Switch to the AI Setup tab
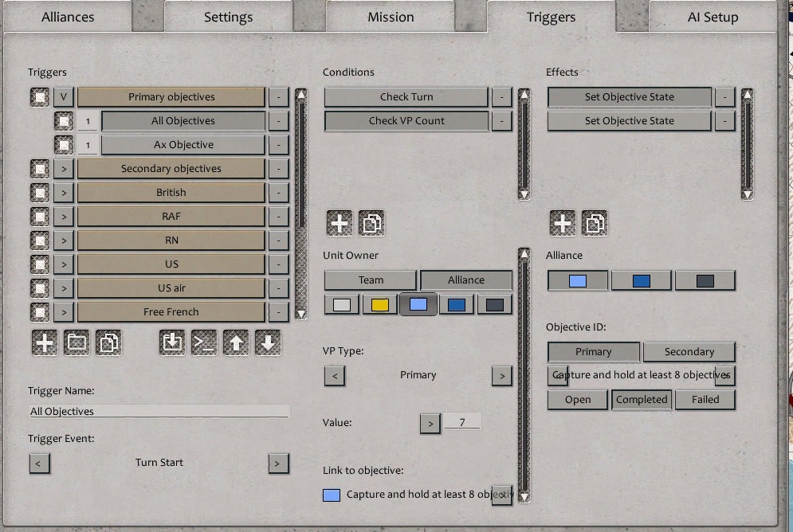The image size is (793, 532). (x=711, y=16)
